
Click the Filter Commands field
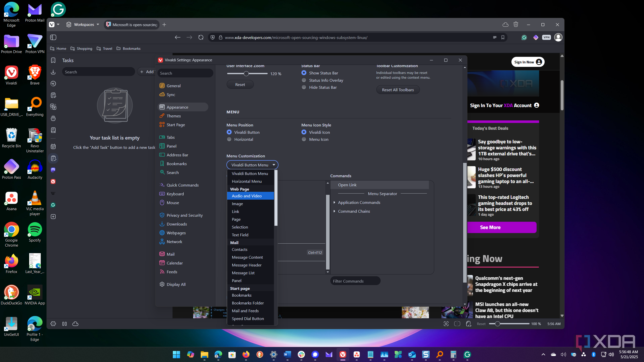[355, 281]
